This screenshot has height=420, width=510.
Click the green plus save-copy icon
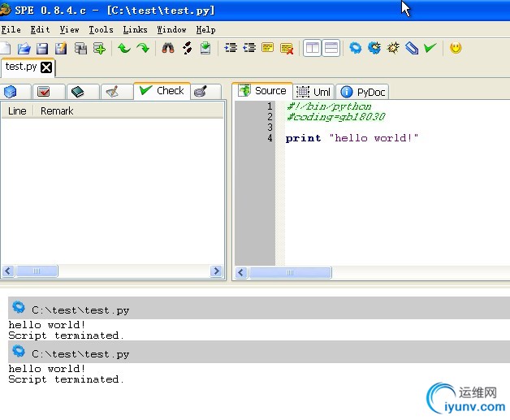click(99, 48)
